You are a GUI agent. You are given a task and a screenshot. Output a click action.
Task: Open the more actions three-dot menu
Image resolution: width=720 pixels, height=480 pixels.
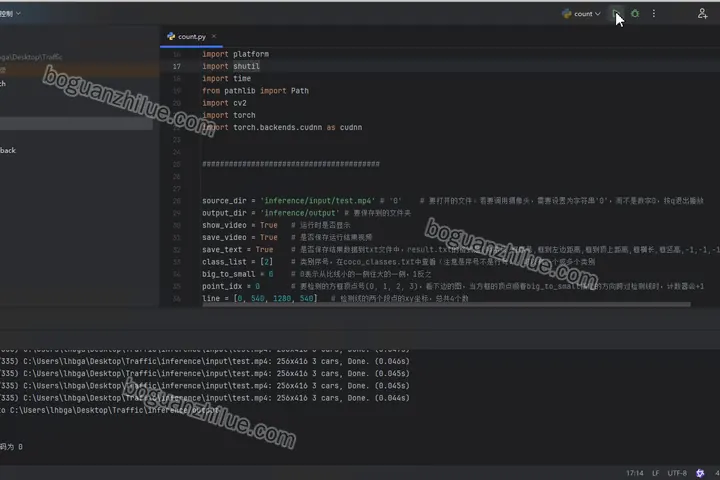point(654,14)
